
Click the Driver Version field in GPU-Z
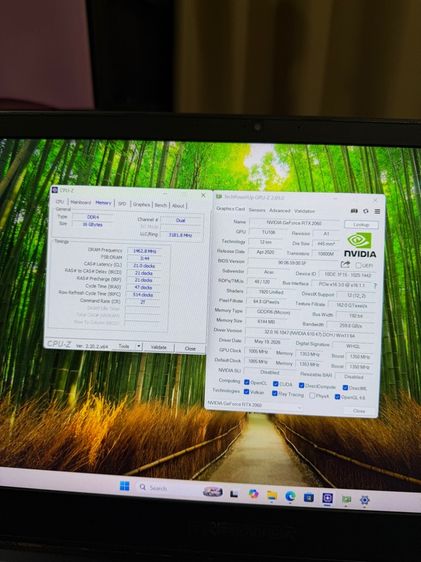(309, 333)
